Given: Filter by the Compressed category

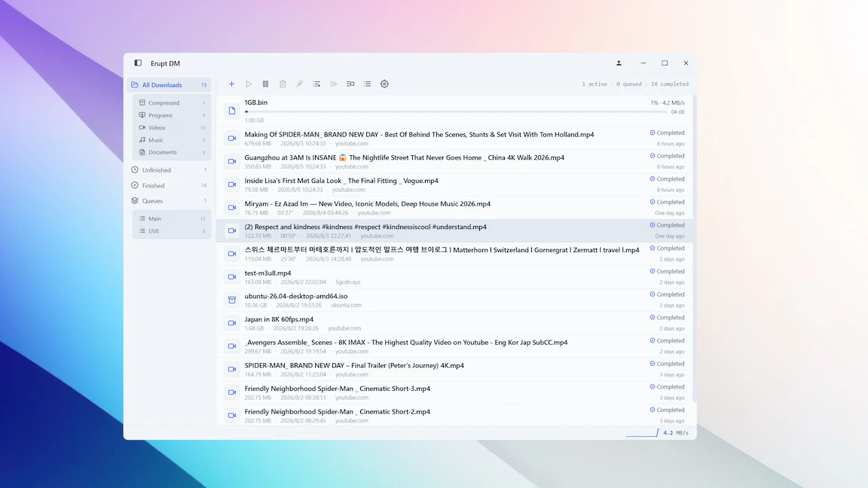Looking at the screenshot, I should [172, 103].
